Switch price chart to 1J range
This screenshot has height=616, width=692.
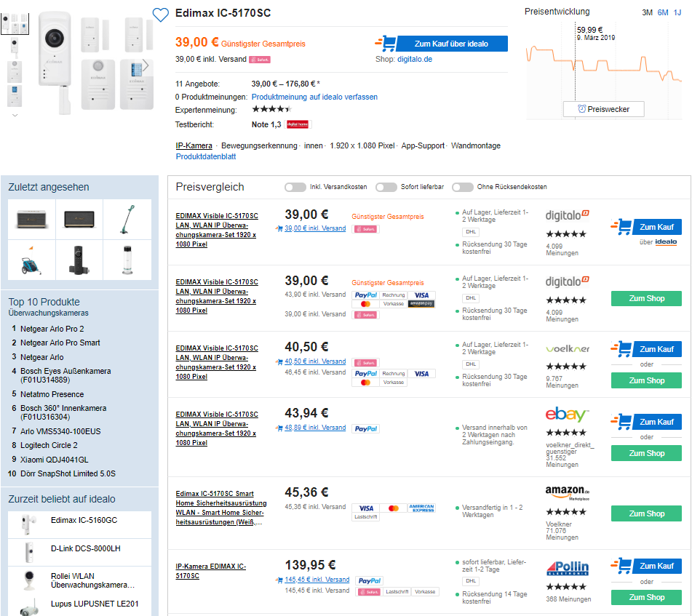click(677, 12)
